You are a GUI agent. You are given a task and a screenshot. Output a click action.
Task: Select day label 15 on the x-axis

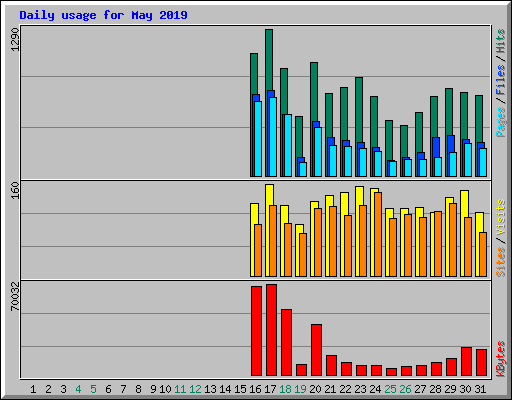point(240,389)
